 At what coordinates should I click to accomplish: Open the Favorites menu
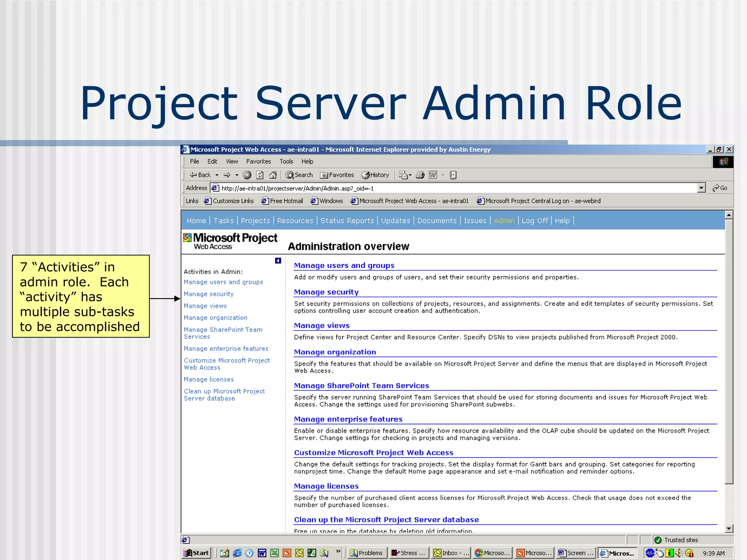coord(258,162)
